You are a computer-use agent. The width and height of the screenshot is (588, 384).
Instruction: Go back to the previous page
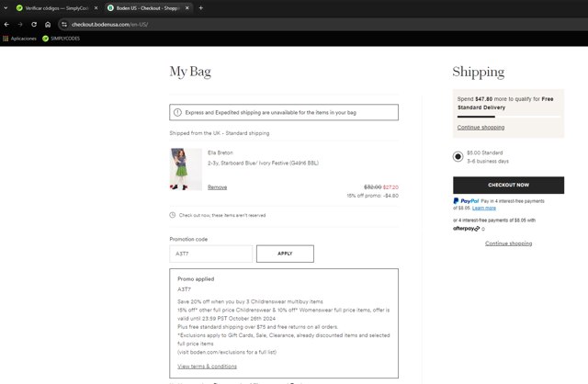click(6, 25)
